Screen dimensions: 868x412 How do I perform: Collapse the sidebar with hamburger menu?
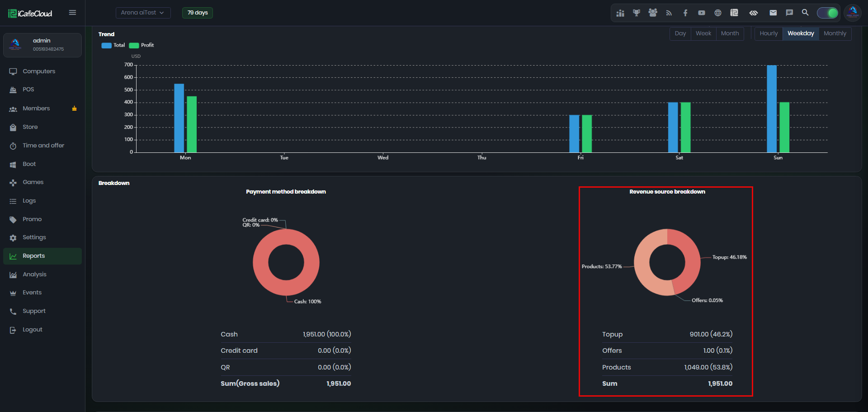tap(72, 13)
